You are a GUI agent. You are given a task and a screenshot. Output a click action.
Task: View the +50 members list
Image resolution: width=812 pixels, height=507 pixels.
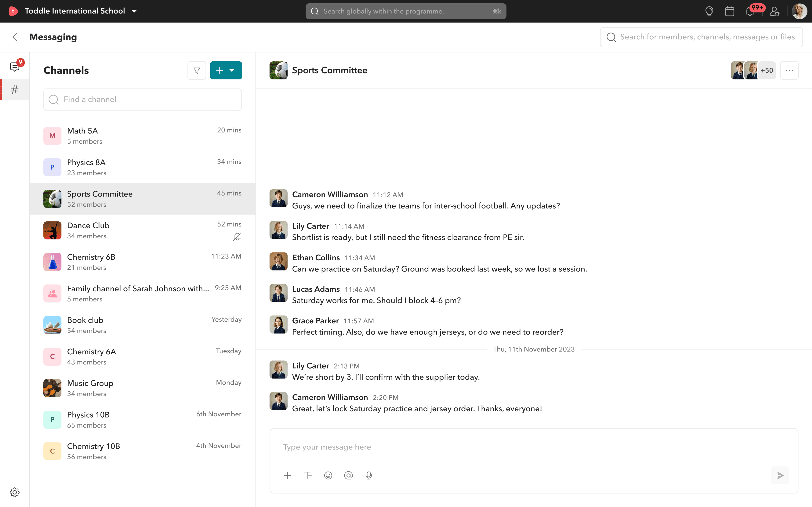tap(767, 71)
